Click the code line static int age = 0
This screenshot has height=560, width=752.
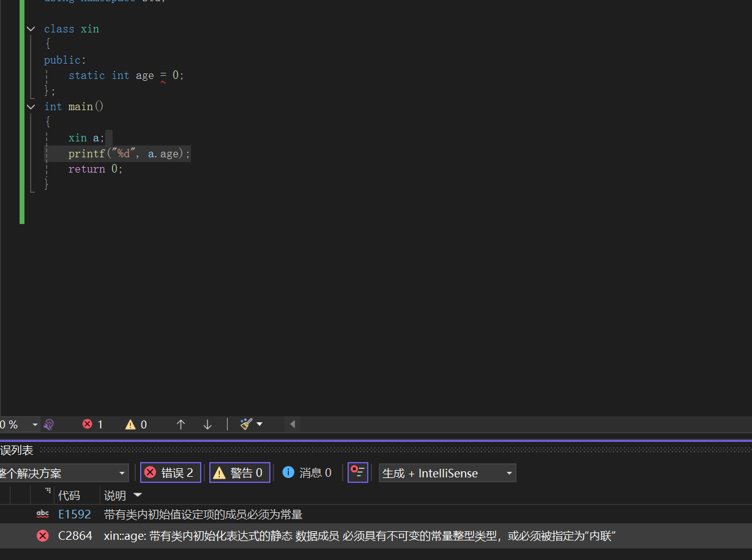click(x=126, y=75)
